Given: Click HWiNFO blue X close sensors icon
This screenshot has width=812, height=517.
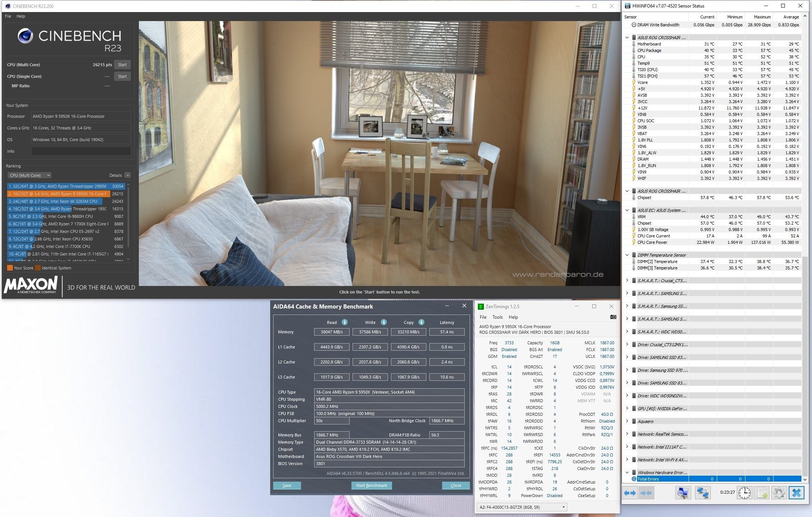Looking at the screenshot, I should tap(797, 493).
